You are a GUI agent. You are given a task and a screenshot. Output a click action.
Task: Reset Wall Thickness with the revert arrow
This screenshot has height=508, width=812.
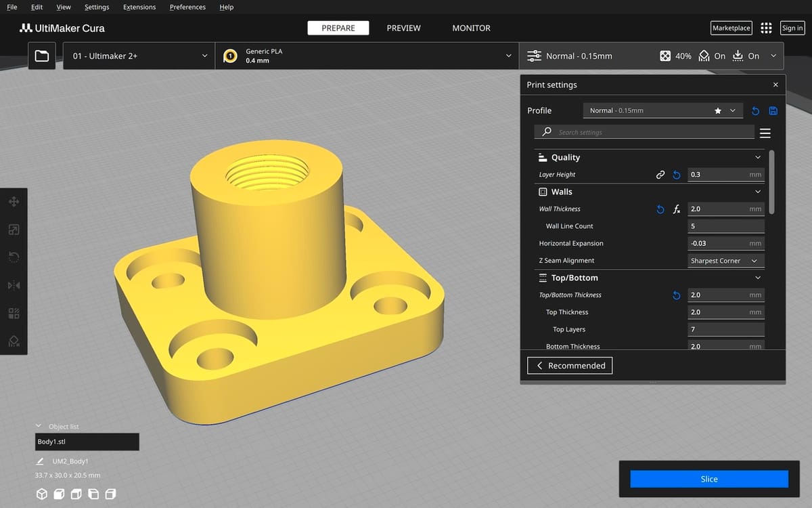pos(660,209)
